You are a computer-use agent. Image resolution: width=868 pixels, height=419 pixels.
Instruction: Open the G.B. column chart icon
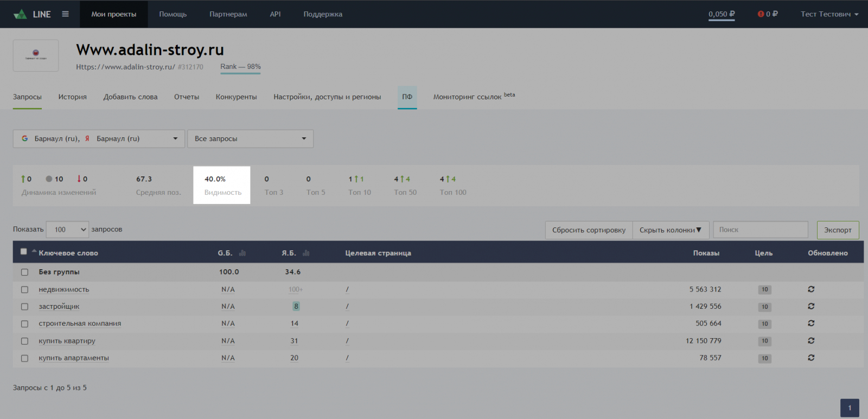coord(242,253)
